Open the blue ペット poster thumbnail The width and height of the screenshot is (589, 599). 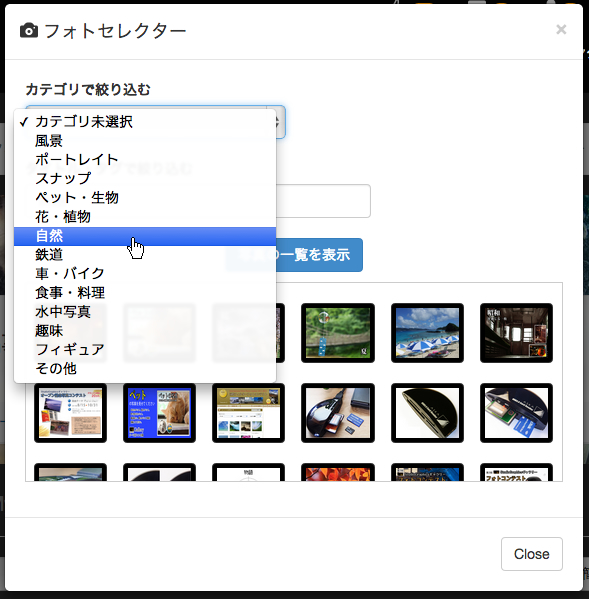(159, 413)
